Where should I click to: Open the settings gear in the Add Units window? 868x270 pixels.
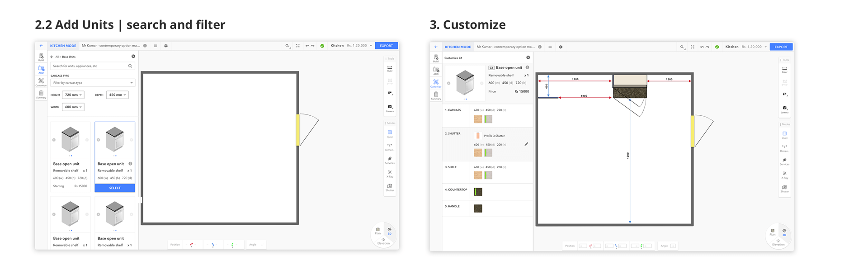[x=166, y=46]
